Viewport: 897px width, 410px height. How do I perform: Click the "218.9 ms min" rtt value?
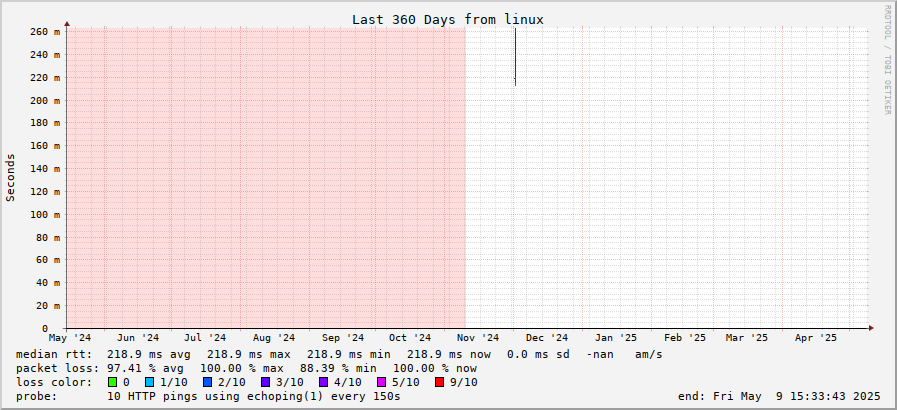point(348,355)
